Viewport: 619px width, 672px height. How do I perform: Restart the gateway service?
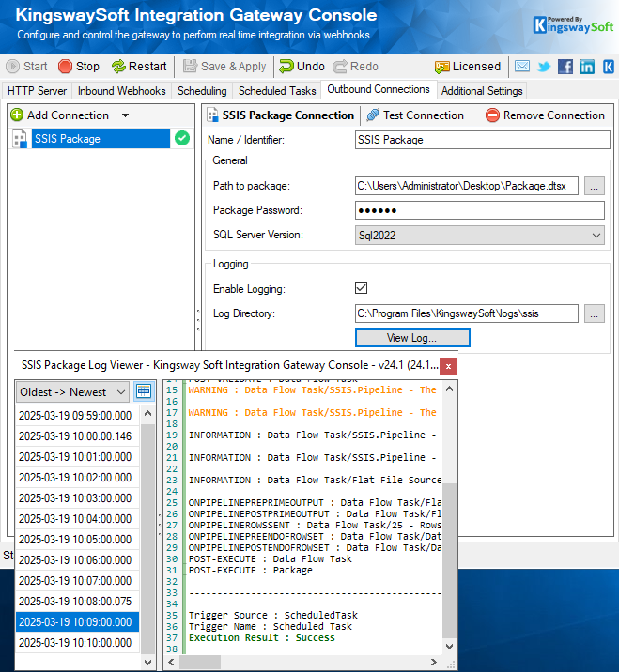click(138, 67)
